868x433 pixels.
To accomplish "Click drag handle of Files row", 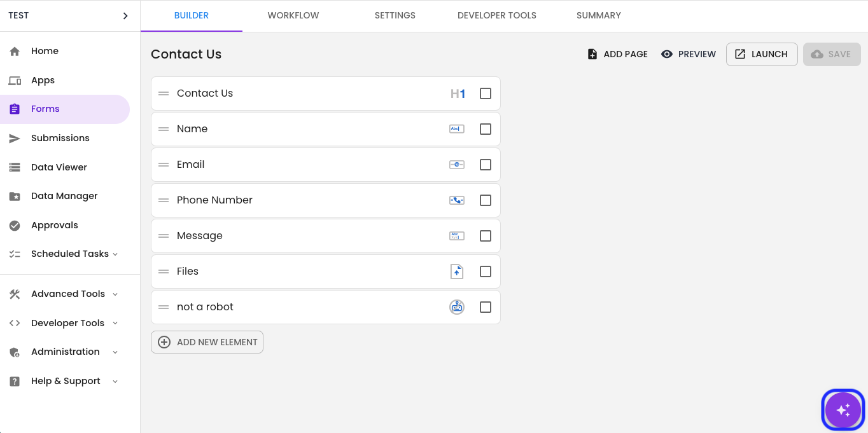I will tap(164, 271).
